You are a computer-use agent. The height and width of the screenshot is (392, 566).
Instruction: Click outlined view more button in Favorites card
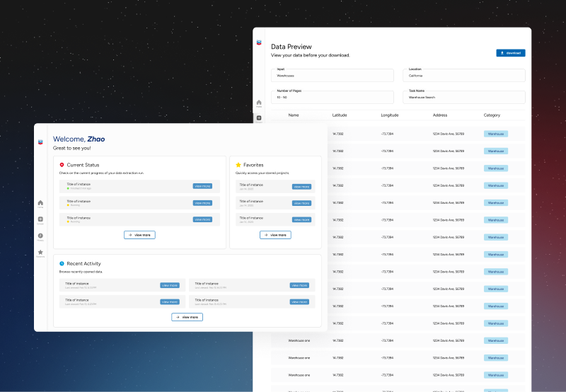click(x=275, y=235)
